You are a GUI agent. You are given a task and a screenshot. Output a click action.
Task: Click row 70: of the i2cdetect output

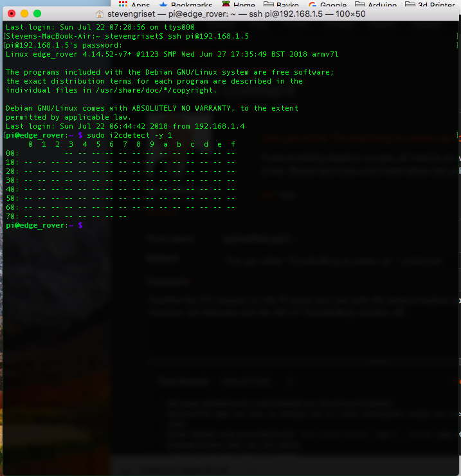click(12, 217)
